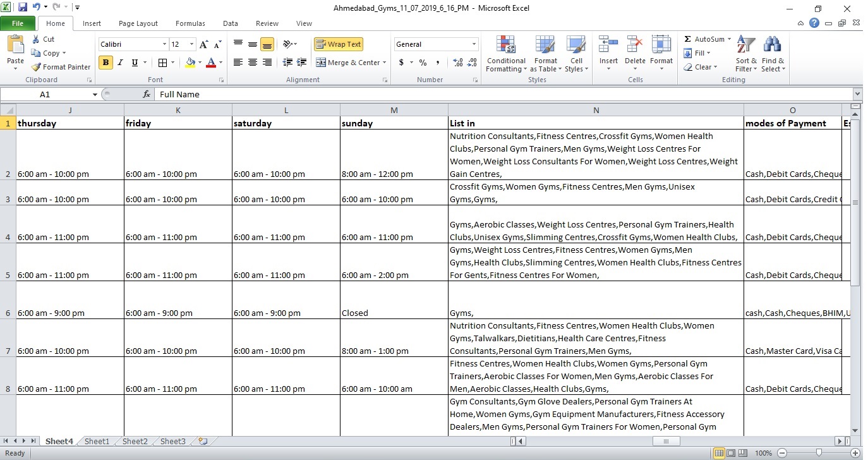Viewport: 868px width, 460px height.
Task: Toggle Italic formatting
Action: [120, 63]
